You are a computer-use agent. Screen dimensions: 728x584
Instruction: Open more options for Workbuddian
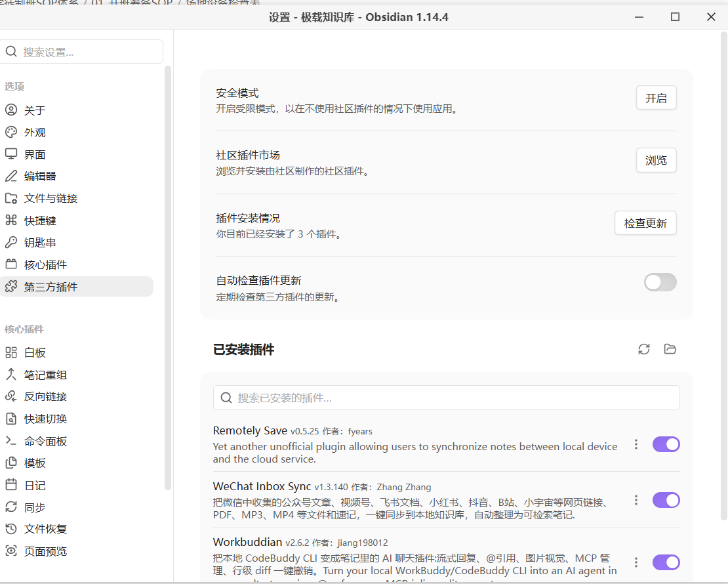pos(636,562)
